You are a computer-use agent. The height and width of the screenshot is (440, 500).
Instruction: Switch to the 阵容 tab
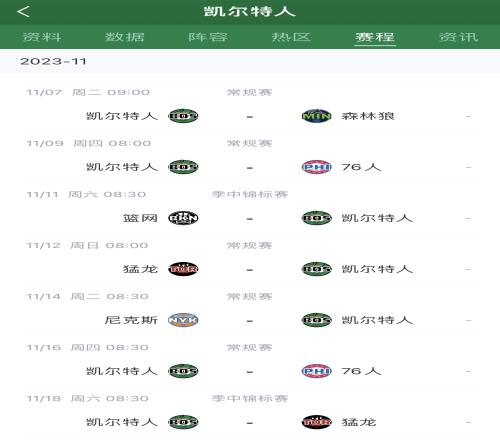[208, 37]
